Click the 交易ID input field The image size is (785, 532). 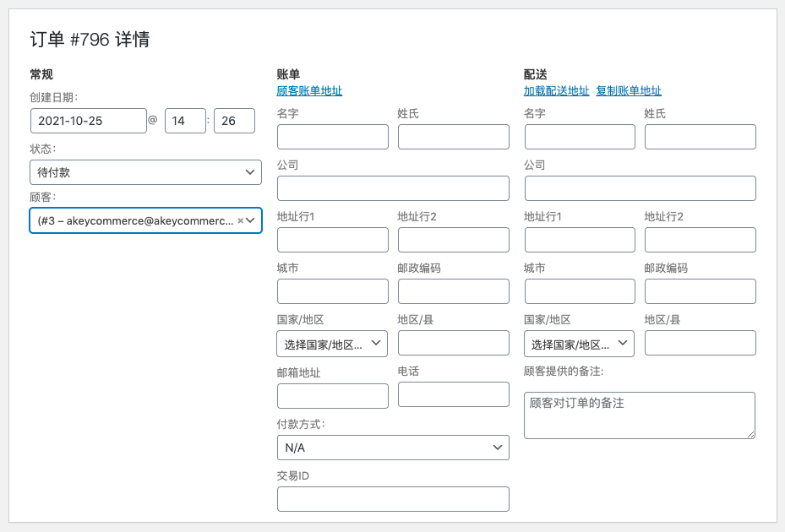393,499
